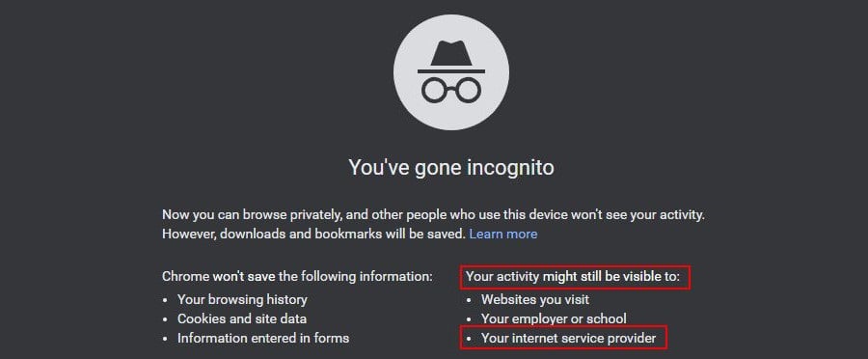Click the bullet before Cookies and site data
This screenshot has width=868, height=359.
(166, 319)
